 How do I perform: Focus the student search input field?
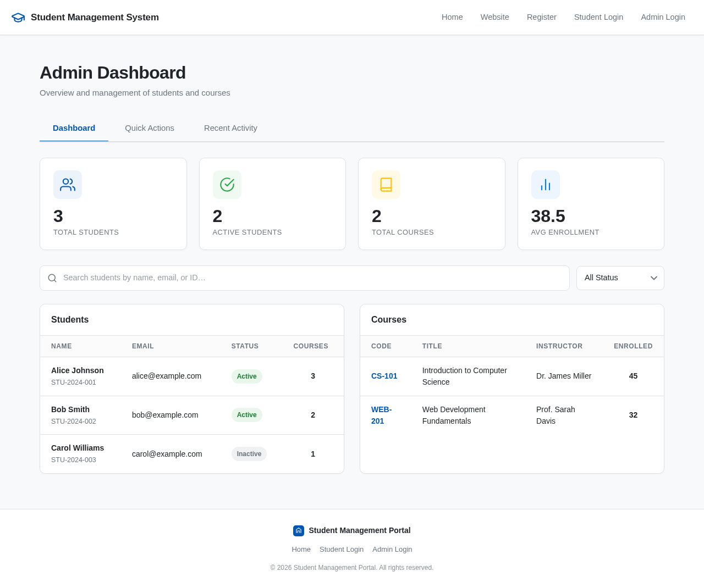(x=305, y=278)
